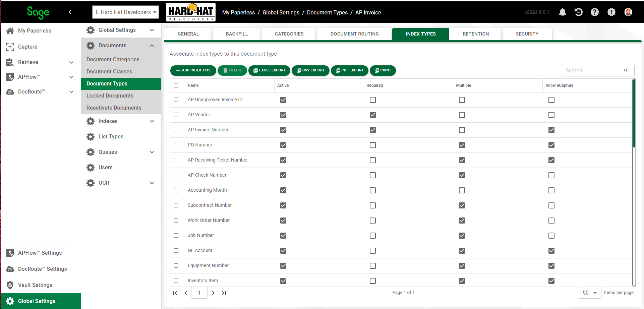Expand the APFlow menu chevron

pos(71,77)
